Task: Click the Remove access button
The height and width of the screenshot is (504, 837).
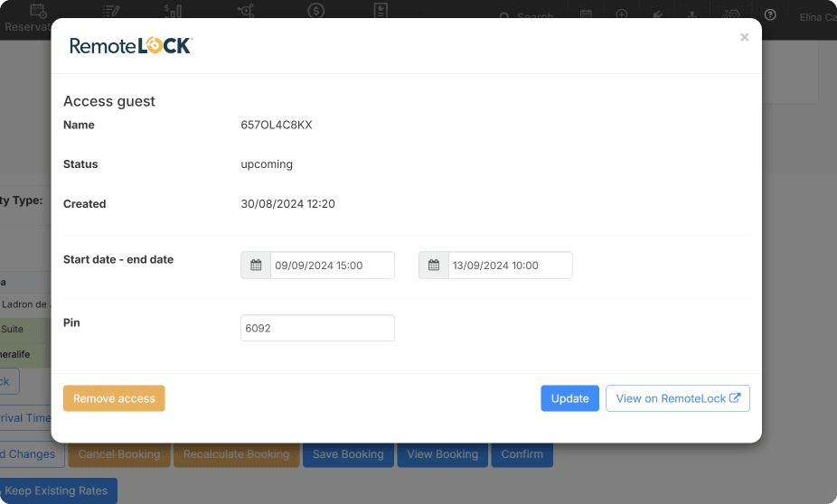Action: [114, 398]
